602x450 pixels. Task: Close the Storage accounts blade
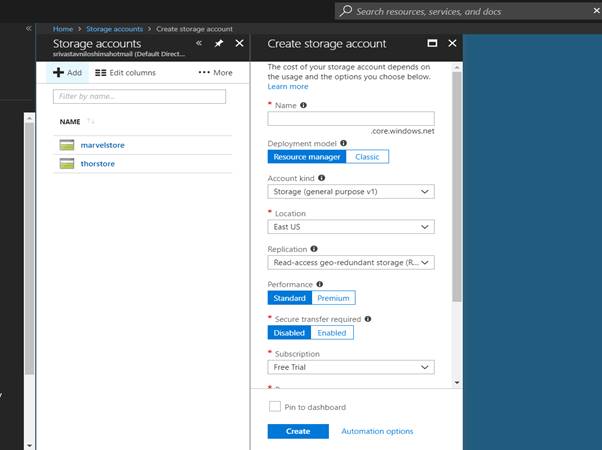[x=239, y=43]
